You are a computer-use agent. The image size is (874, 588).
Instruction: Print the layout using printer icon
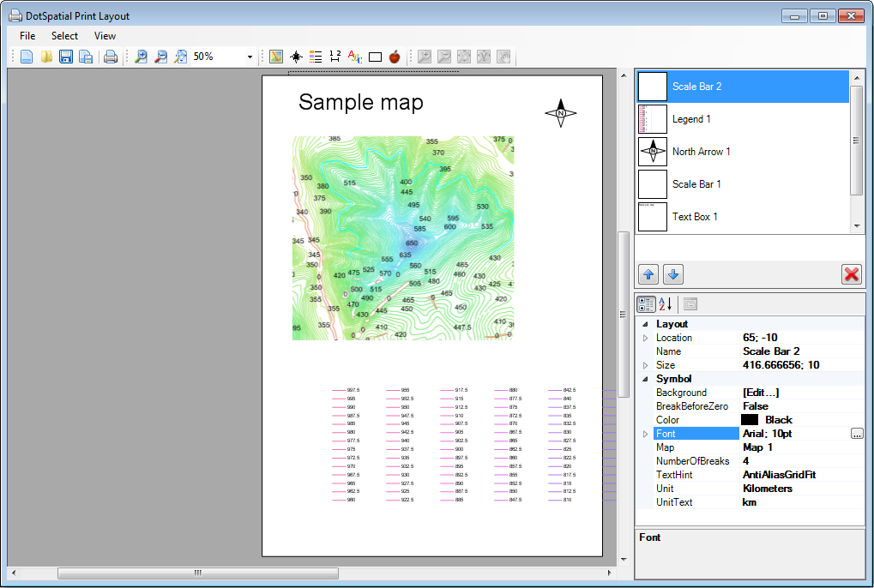[111, 57]
